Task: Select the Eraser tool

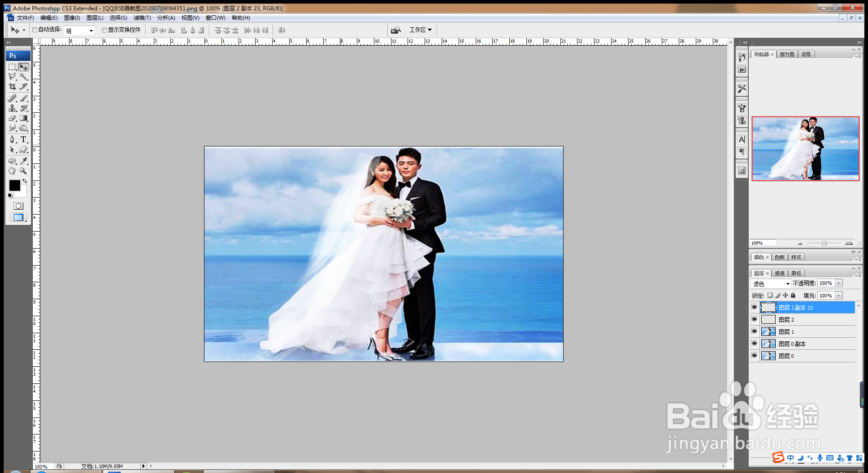Action: coord(12,118)
